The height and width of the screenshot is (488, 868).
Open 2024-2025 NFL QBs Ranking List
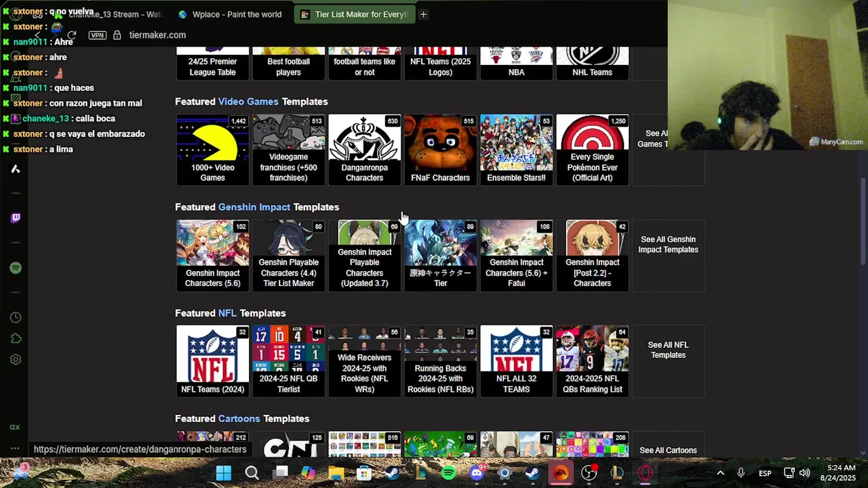[592, 361]
